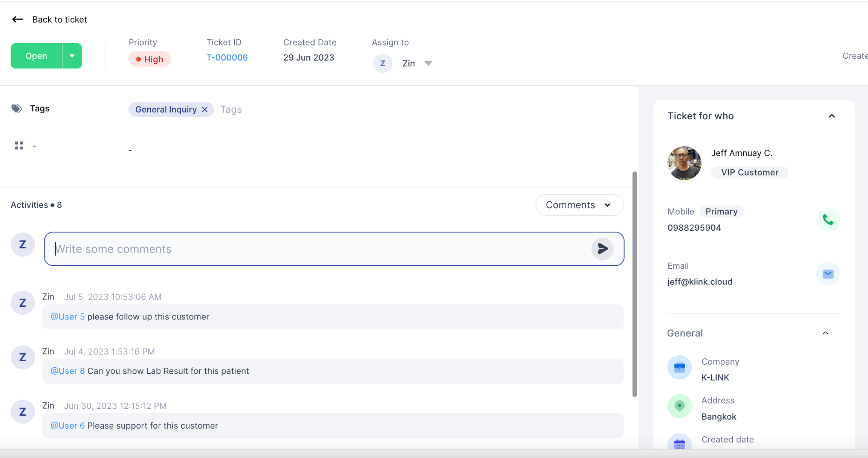Click Jeff Amnuay C. profile photo
The image size is (868, 458).
pos(684,163)
